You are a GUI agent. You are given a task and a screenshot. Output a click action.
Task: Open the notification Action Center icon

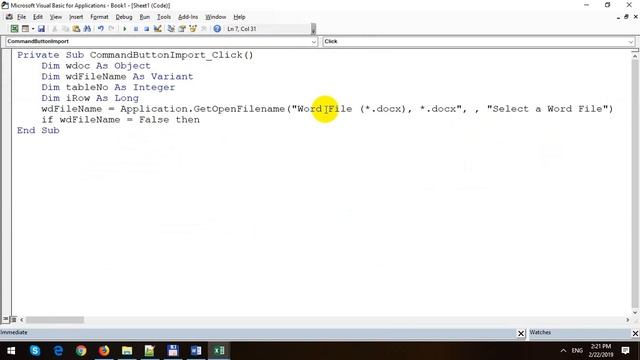pos(625,351)
